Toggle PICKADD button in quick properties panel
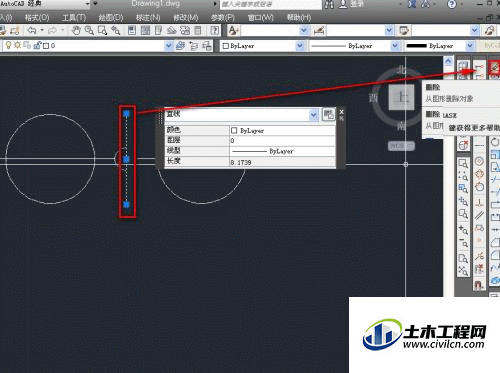500x373 pixels. pyautogui.click(x=328, y=114)
